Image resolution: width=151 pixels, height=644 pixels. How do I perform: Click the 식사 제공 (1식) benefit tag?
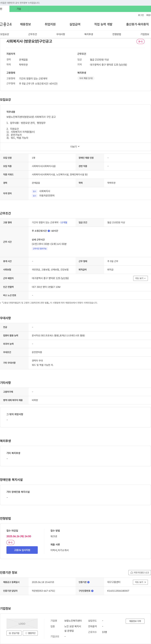pyautogui.click(x=86, y=78)
